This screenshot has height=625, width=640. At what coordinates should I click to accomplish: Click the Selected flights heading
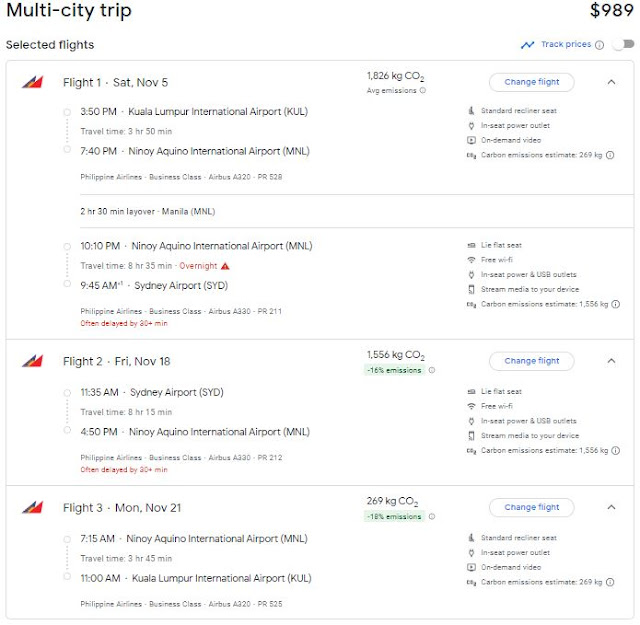[x=50, y=45]
